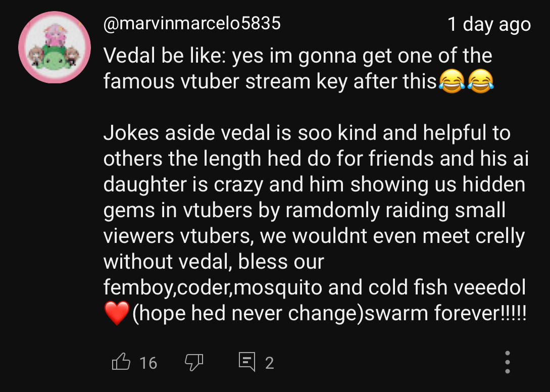Click '(hope hed never change)' text
Viewport: 550px width, 392px height.
[x=248, y=314]
